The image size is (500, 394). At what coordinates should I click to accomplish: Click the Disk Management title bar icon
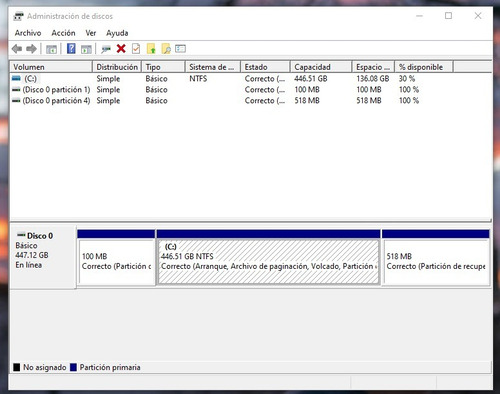click(x=19, y=16)
